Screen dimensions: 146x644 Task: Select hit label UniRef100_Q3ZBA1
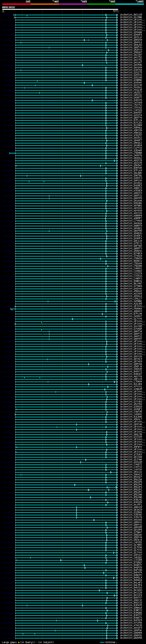point(131,512)
